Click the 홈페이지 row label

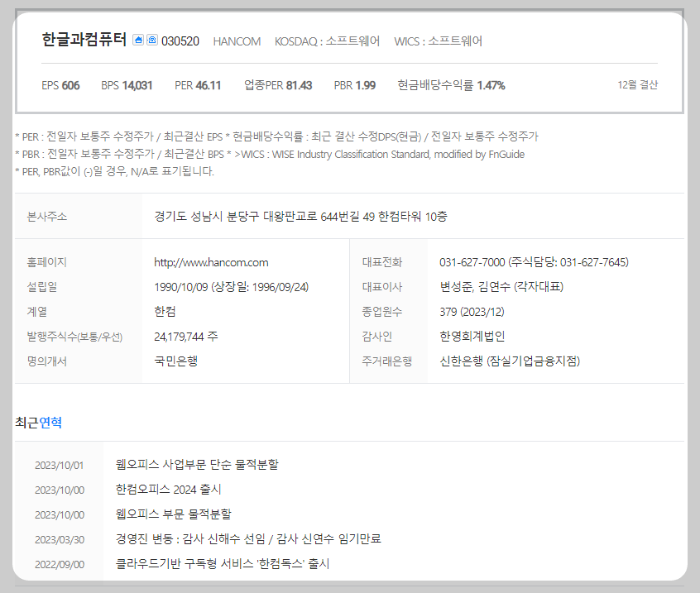tap(47, 262)
